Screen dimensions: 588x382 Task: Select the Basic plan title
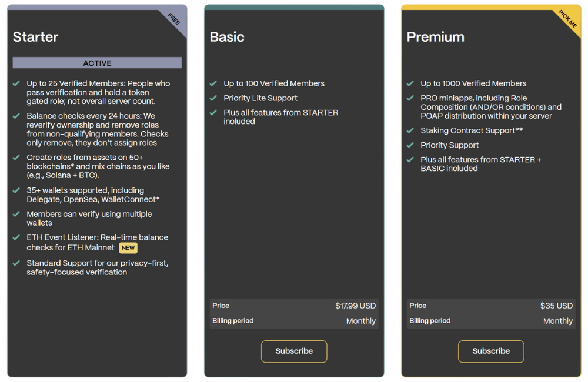click(227, 36)
